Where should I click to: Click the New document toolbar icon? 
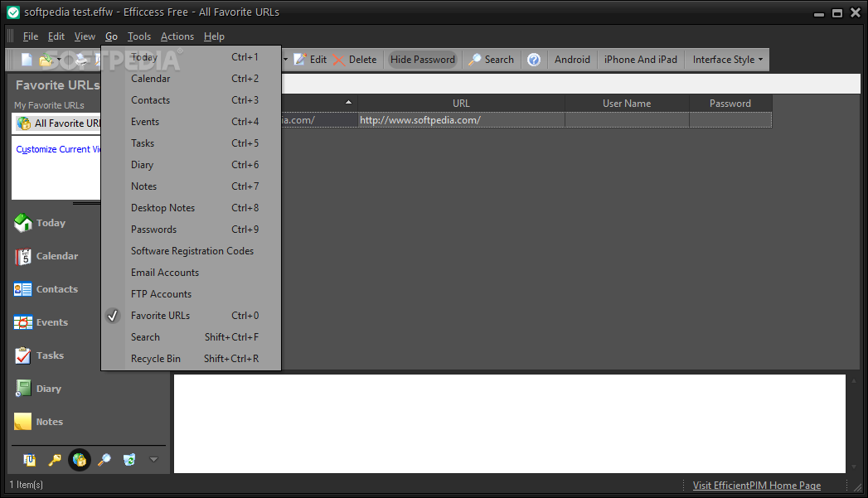pyautogui.click(x=27, y=59)
